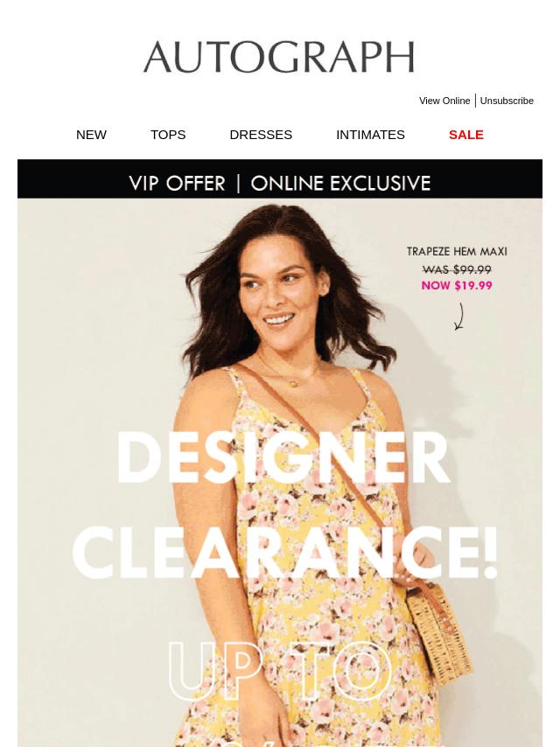Click the woven straw handbag
This screenshot has width=560, height=747.
439,632
